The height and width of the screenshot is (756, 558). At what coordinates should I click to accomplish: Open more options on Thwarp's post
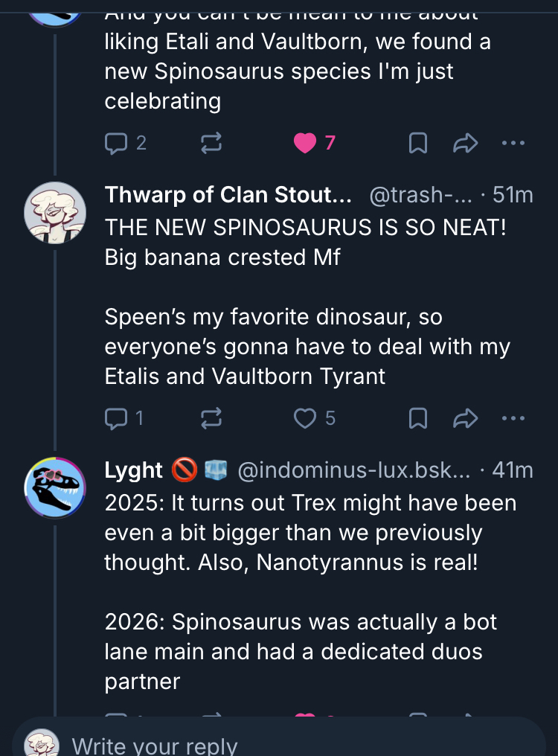[513, 419]
